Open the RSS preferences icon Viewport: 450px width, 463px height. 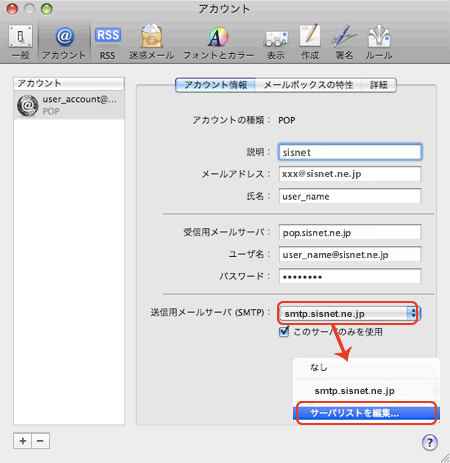(108, 42)
